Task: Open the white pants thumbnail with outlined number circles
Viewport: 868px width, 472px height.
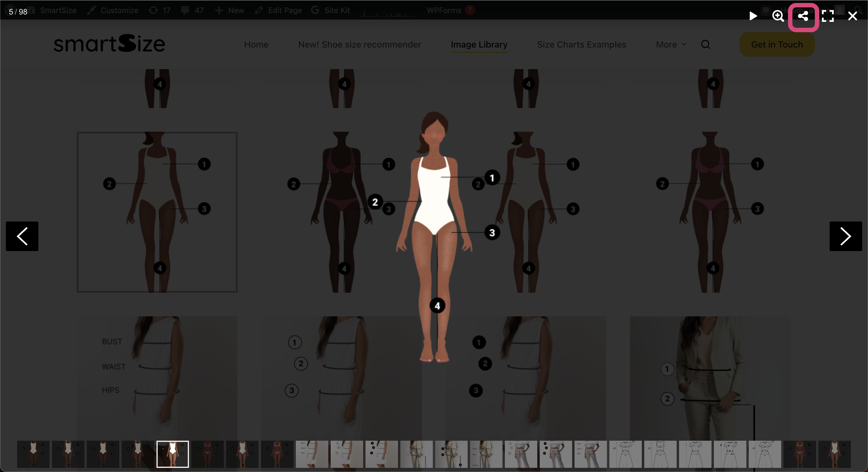Action: click(x=521, y=454)
